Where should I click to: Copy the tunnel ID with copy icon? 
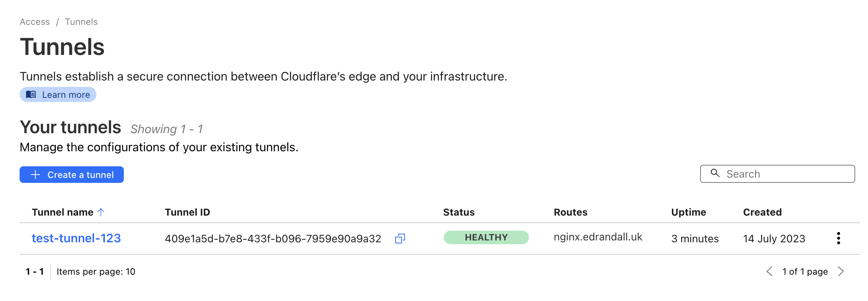tap(400, 239)
